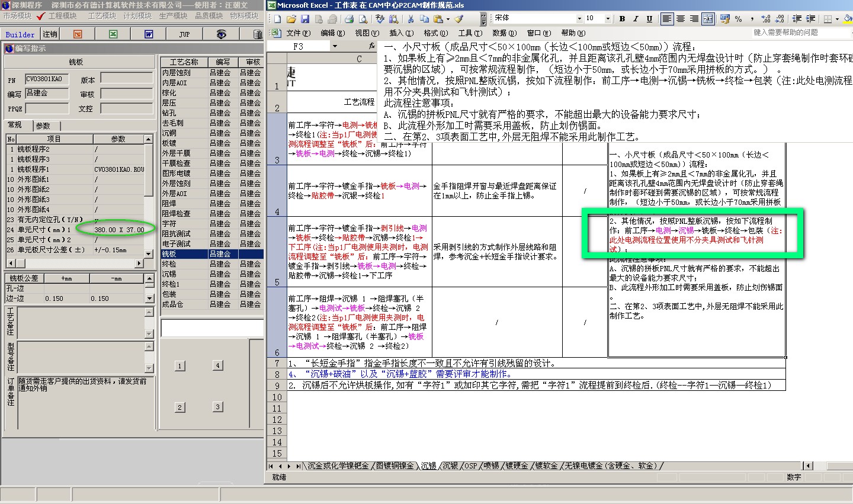Click scroll-right arrow under parameter list
The width and height of the screenshot is (853, 504).
(x=139, y=264)
